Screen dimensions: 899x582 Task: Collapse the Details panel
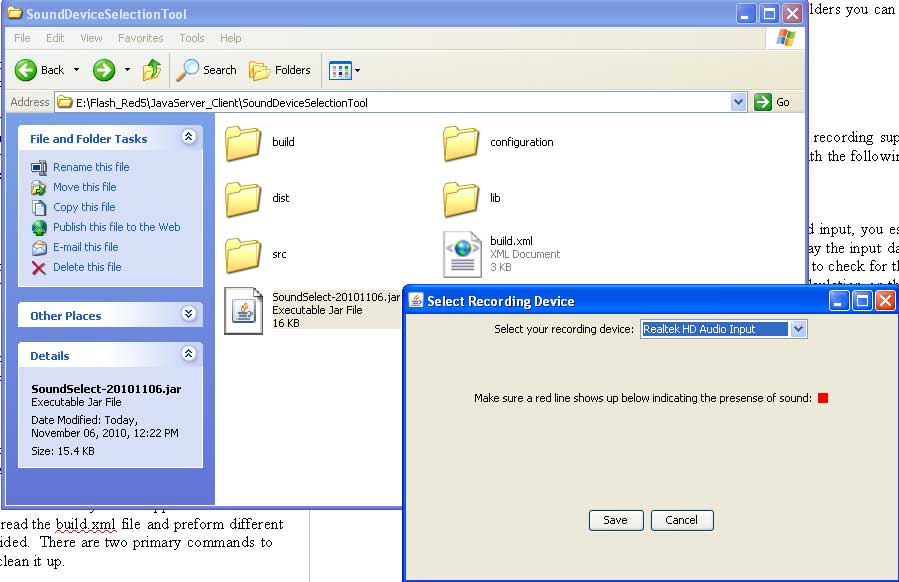click(x=189, y=355)
